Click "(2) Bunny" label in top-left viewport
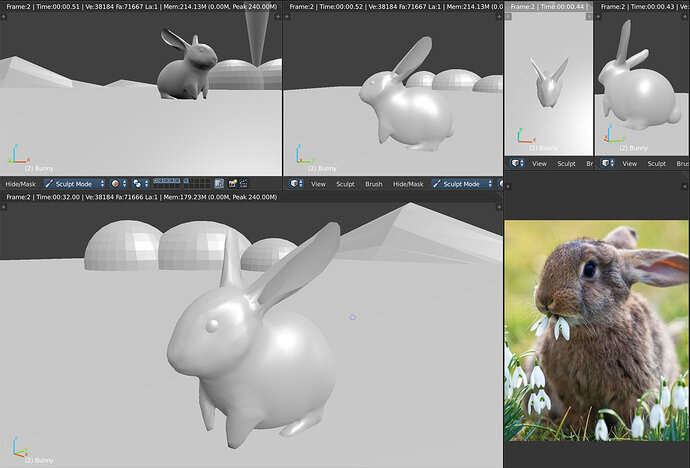Viewport: 690px width, 468px height. click(39, 168)
